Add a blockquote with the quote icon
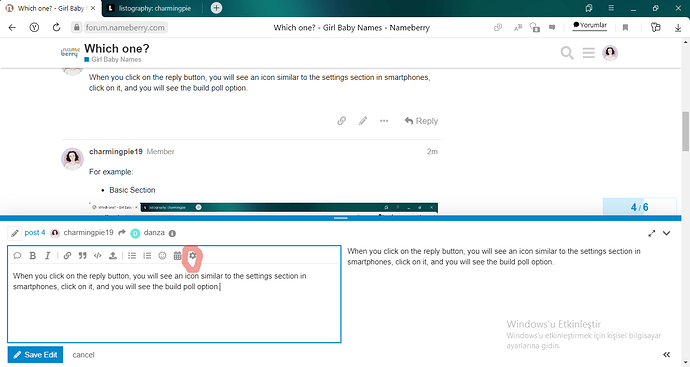Image resolution: width=690 pixels, height=367 pixels. (x=82, y=256)
